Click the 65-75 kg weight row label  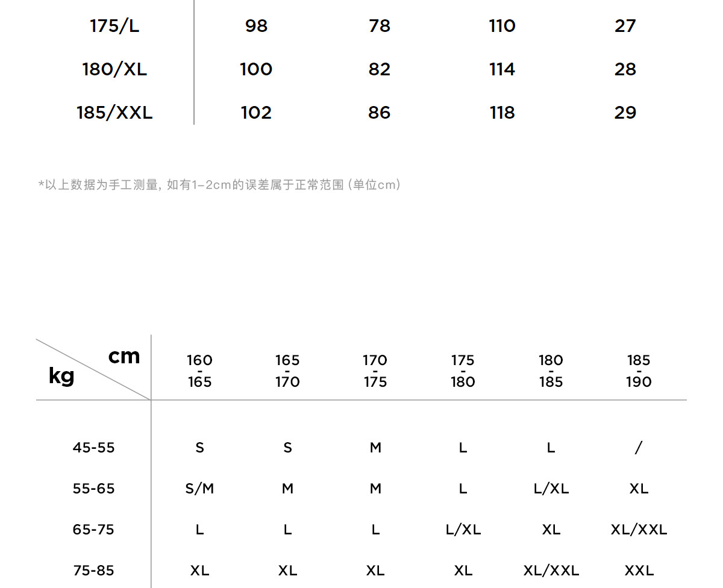pos(93,530)
